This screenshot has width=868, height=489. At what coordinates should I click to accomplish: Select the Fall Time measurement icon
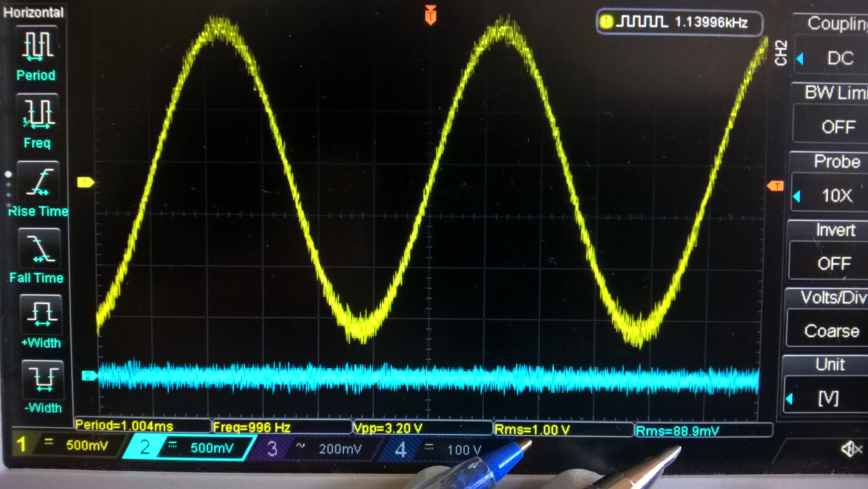[40, 248]
